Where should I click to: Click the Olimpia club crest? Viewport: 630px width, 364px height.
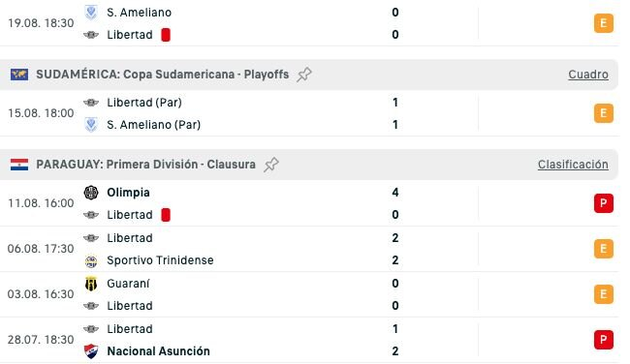pyautogui.click(x=91, y=193)
